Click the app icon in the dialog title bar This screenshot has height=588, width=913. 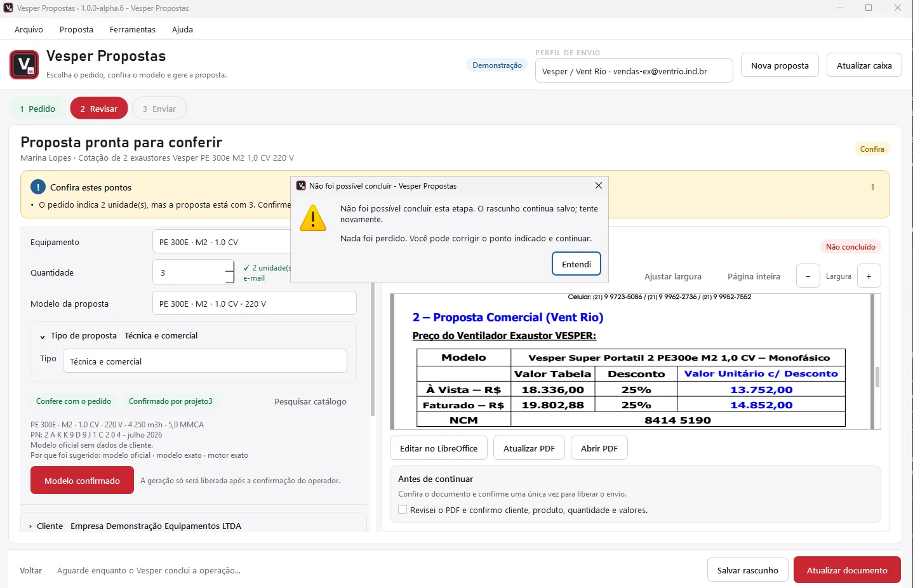301,185
